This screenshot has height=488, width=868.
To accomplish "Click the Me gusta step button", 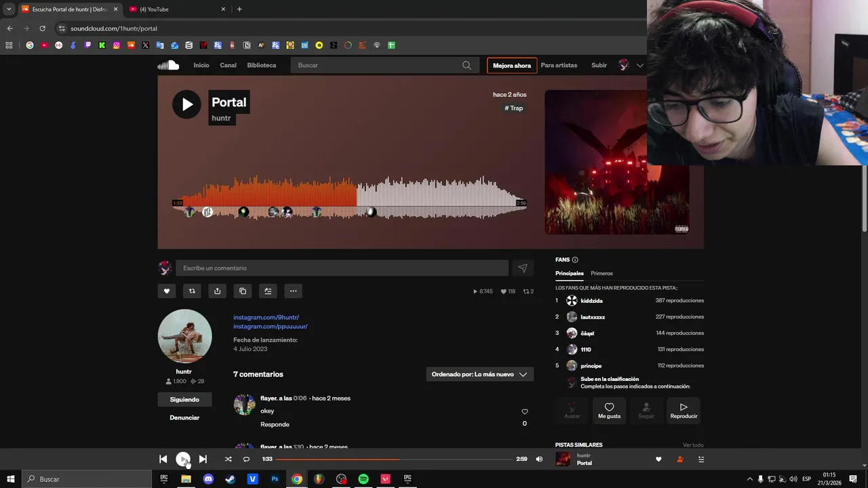I will point(609,410).
